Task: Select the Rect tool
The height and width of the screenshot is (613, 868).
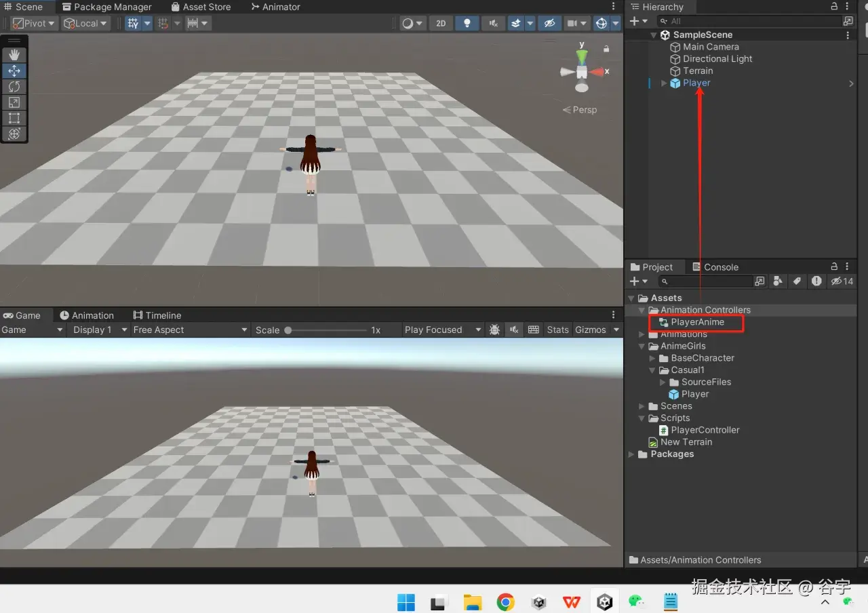Action: pos(14,118)
